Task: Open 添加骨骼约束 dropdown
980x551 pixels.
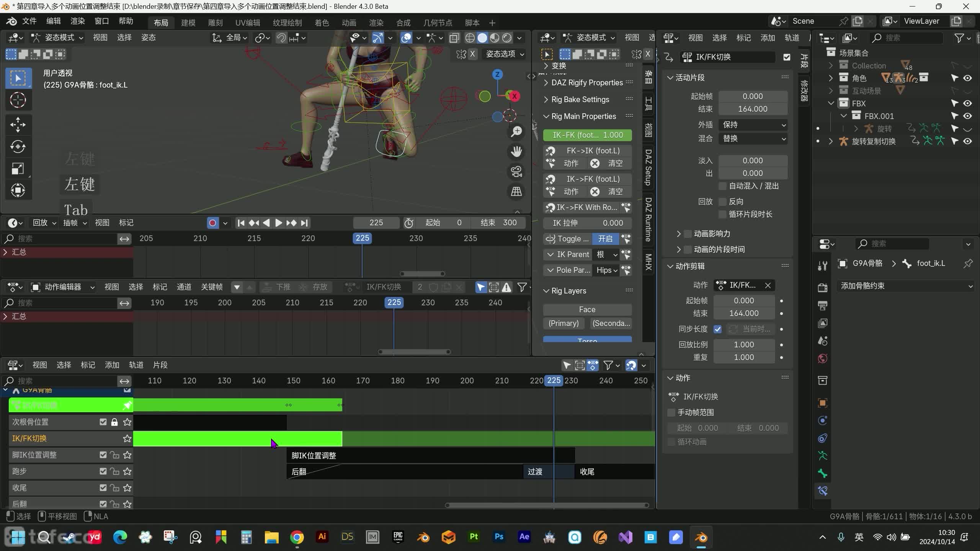Action: pyautogui.click(x=905, y=286)
